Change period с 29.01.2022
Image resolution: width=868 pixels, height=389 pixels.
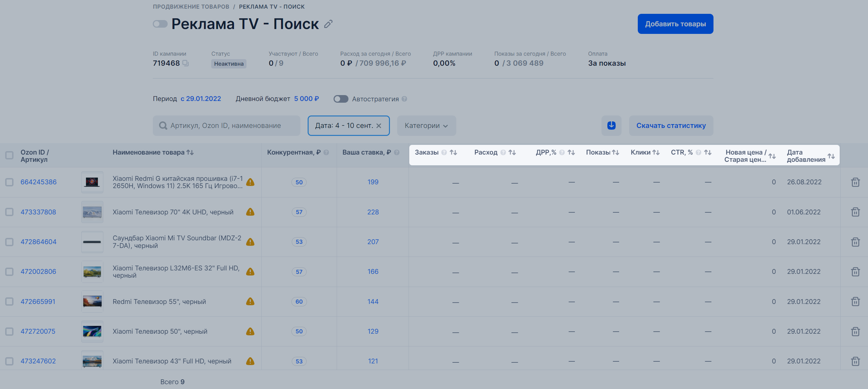coord(201,99)
